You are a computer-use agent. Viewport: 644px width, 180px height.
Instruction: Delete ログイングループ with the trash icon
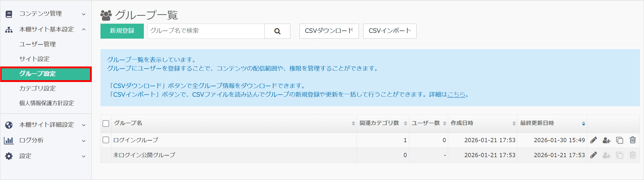click(633, 140)
